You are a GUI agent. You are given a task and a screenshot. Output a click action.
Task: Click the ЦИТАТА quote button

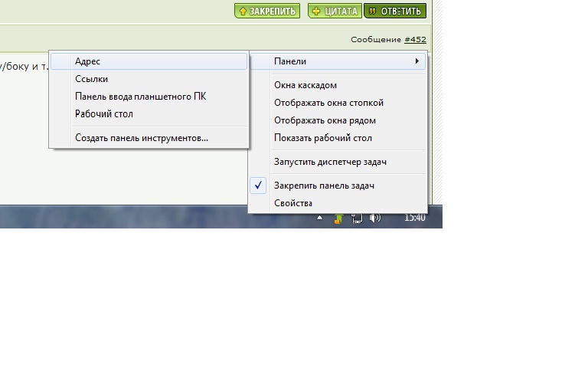[334, 11]
